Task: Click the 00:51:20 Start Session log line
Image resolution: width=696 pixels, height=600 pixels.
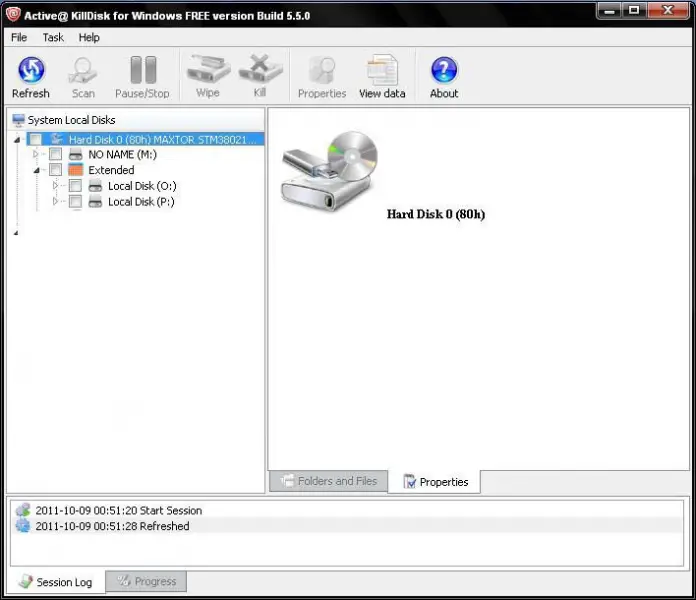Action: tap(119, 510)
